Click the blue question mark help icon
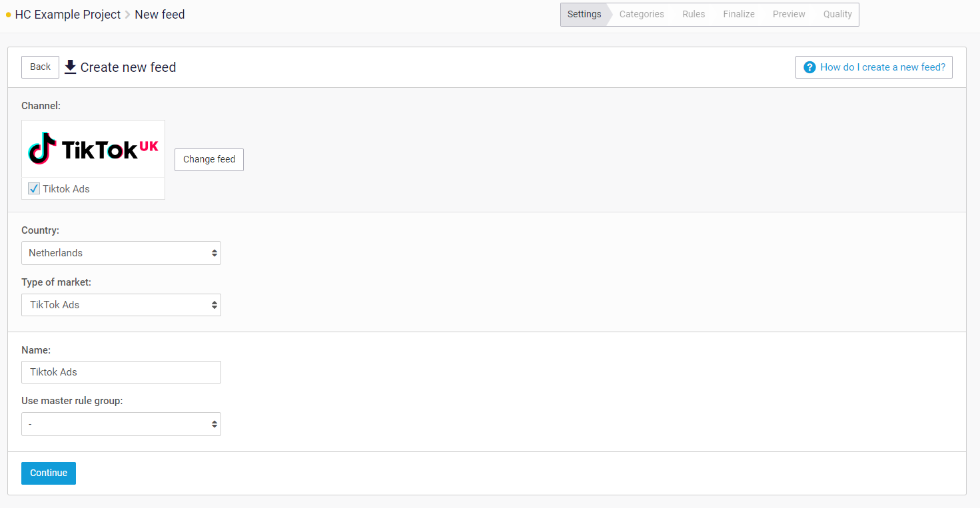 (x=809, y=67)
